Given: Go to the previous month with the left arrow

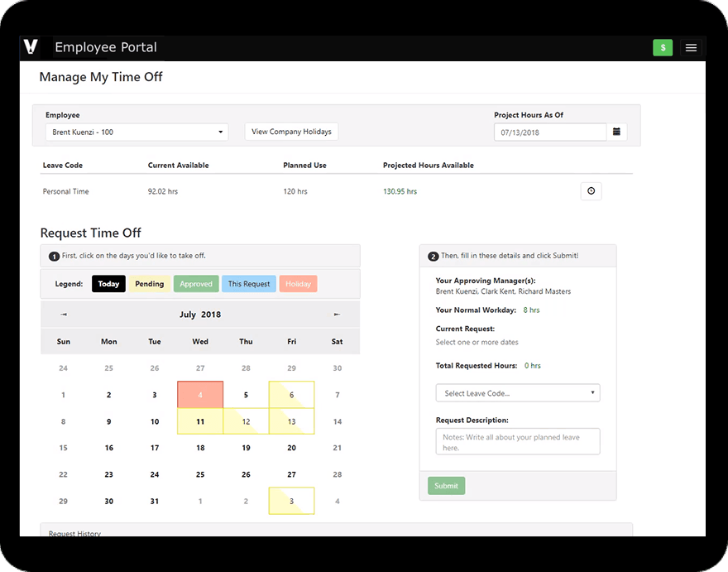Looking at the screenshot, I should click(x=64, y=315).
